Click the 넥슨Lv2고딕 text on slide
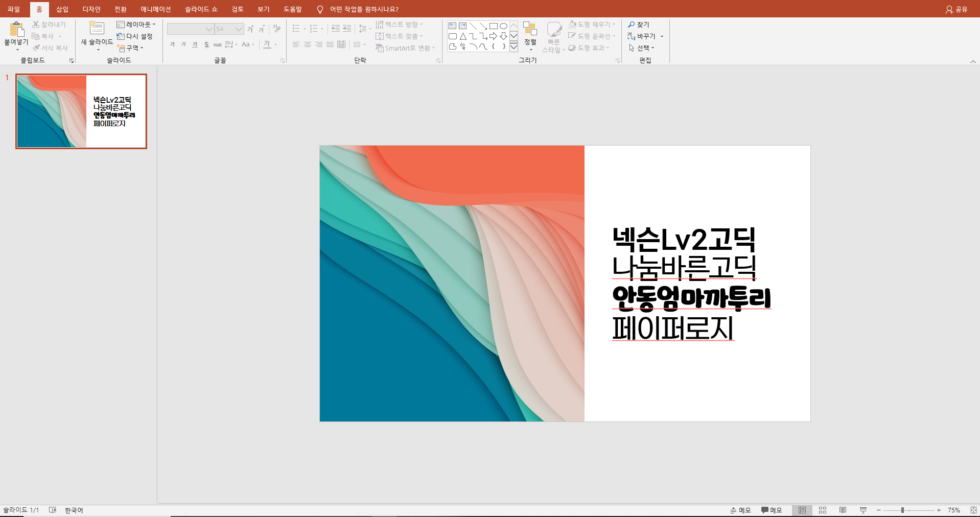Image resolution: width=980 pixels, height=517 pixels. (684, 240)
